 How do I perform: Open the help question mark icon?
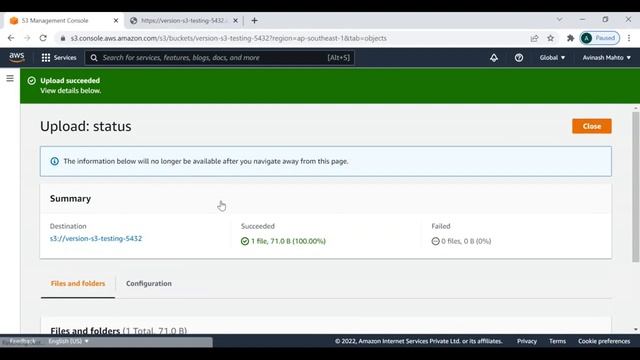519,58
